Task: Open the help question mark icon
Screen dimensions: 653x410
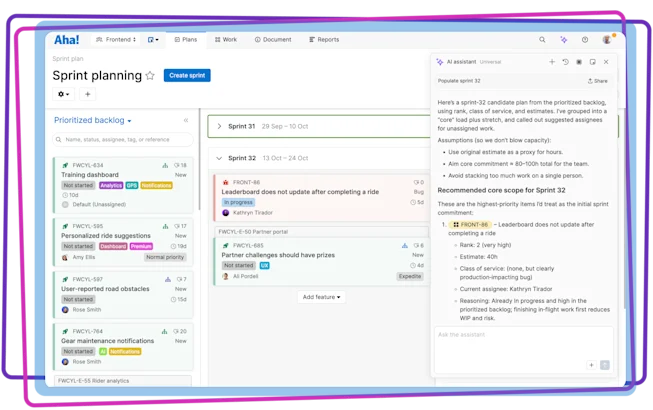Action: click(x=585, y=40)
